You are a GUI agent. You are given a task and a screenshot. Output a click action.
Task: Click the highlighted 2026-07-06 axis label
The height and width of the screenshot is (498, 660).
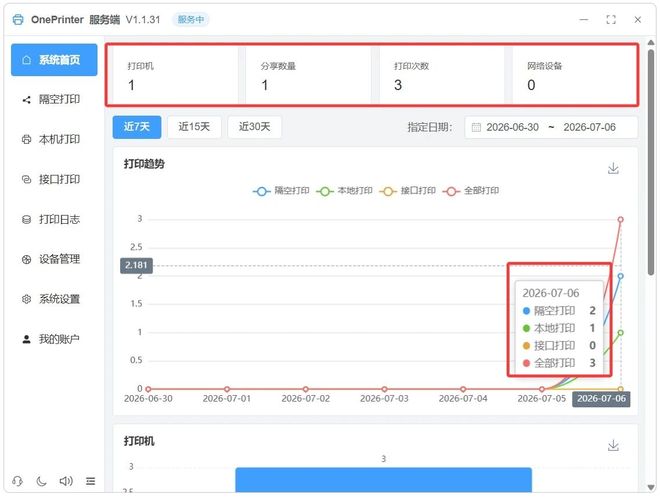click(601, 399)
